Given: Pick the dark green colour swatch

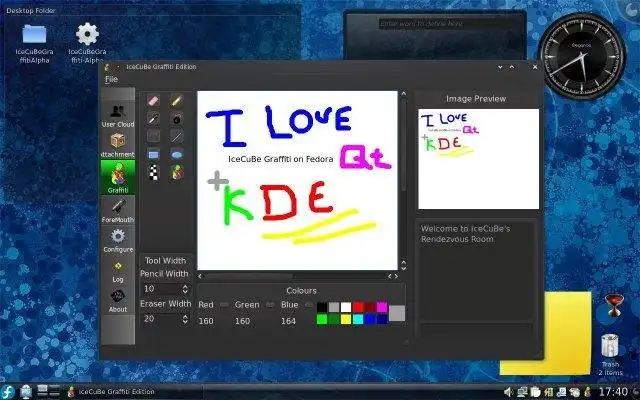Looking at the screenshot, I should click(334, 319).
